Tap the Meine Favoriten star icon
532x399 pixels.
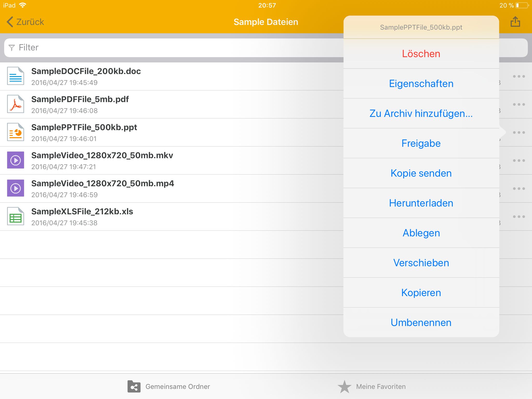coord(344,387)
